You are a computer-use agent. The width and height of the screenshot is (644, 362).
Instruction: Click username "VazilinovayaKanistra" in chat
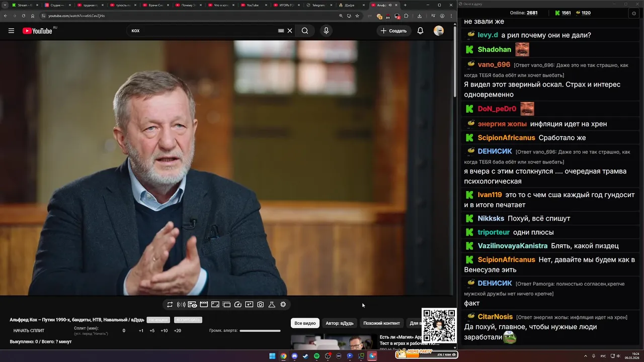(512, 246)
